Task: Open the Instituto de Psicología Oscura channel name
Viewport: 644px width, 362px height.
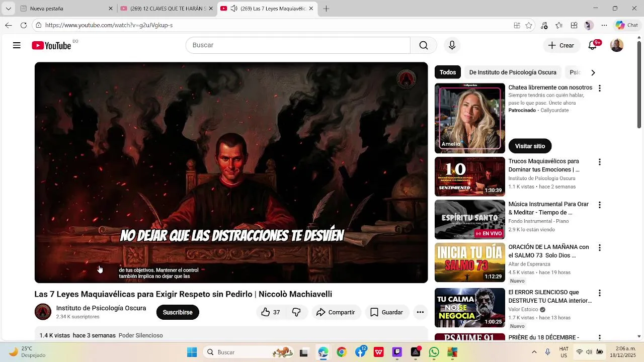Action: pyautogui.click(x=101, y=308)
